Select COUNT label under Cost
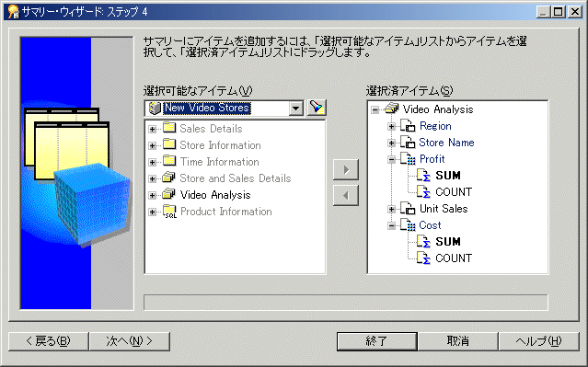The width and height of the screenshot is (588, 367). coord(454,258)
